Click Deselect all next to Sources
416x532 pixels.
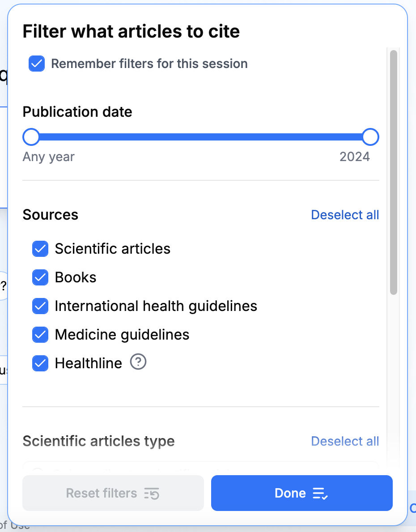click(345, 215)
